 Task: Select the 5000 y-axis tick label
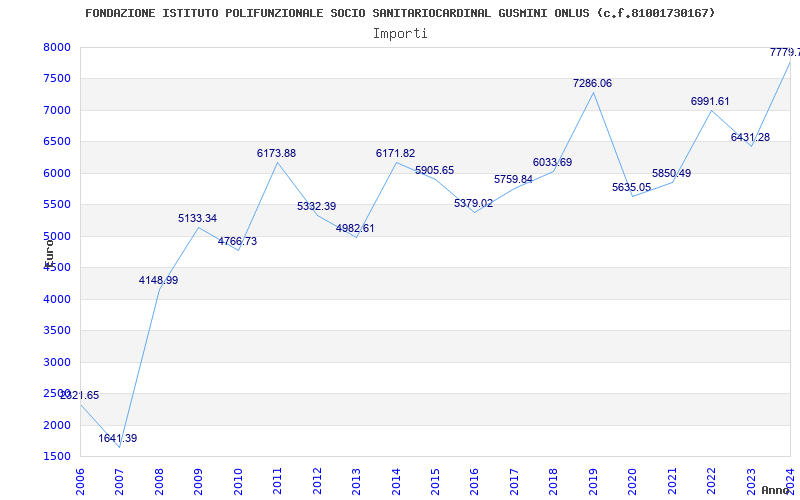57,237
